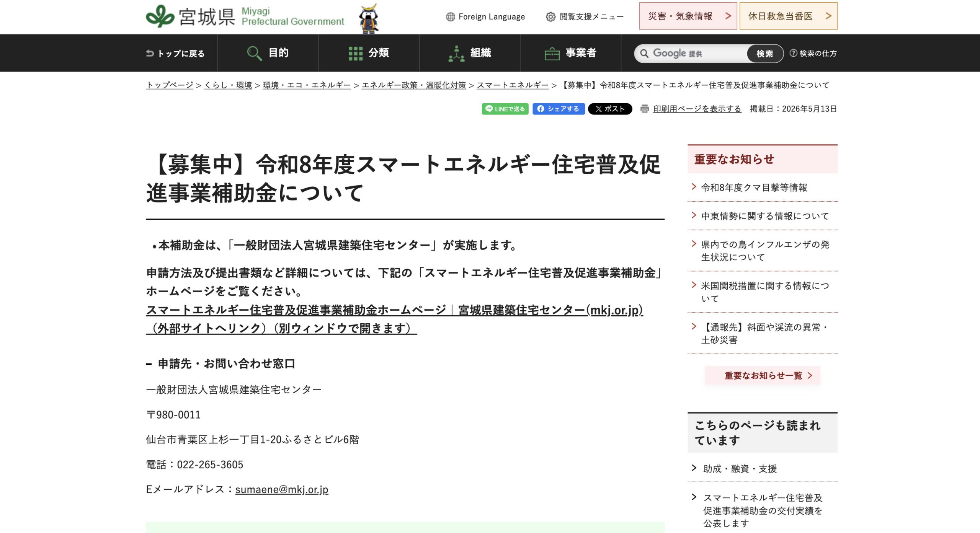The image size is (980, 533).
Task: Open 休日救急当番医 button
Action: coord(788,16)
